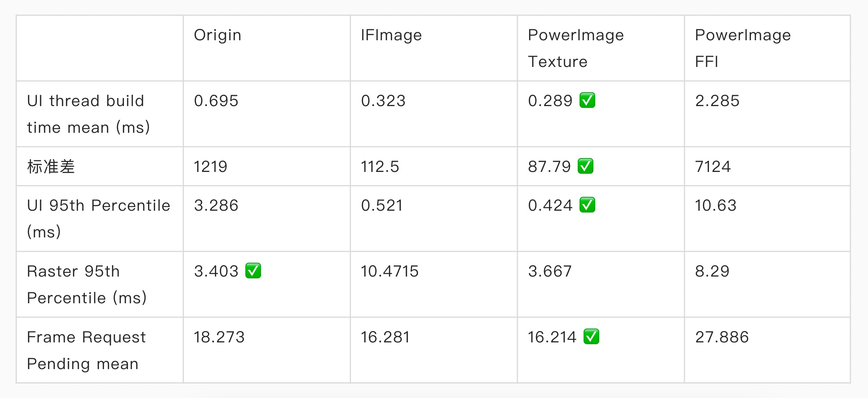The image size is (868, 398).
Task: Click the green checkmark next to 3.403
Action: tap(253, 271)
